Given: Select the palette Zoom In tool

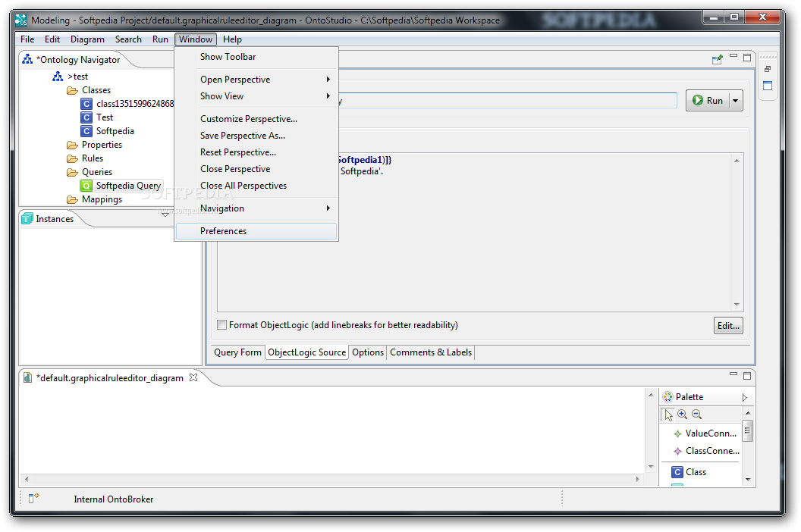Looking at the screenshot, I should pyautogui.click(x=683, y=415).
